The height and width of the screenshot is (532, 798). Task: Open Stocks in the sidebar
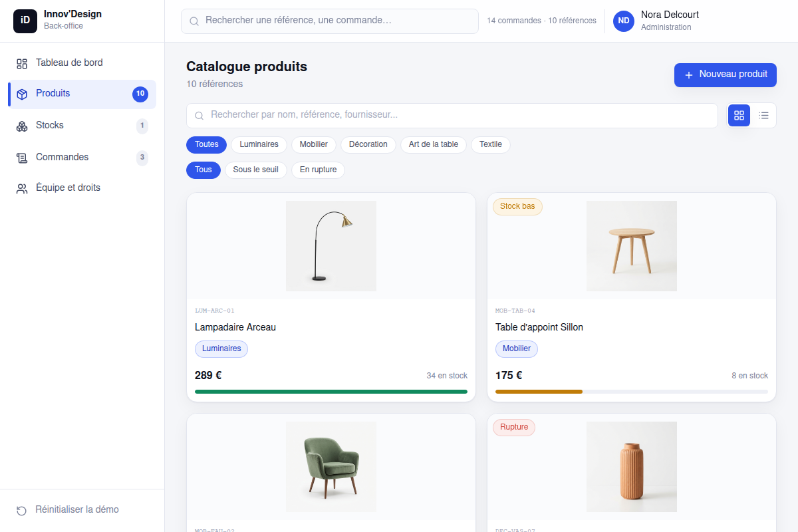82,125
